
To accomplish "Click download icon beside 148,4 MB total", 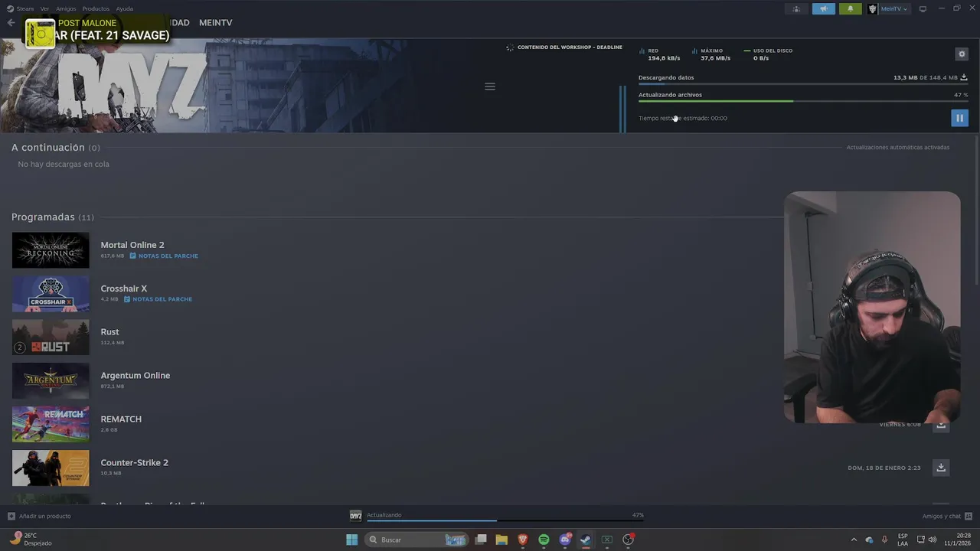I will pos(964,77).
